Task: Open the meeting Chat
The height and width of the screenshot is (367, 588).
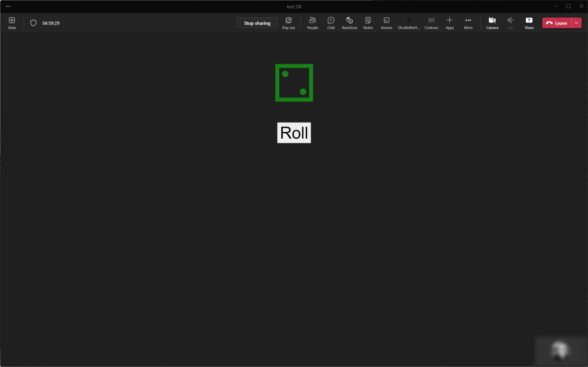Action: (331, 23)
